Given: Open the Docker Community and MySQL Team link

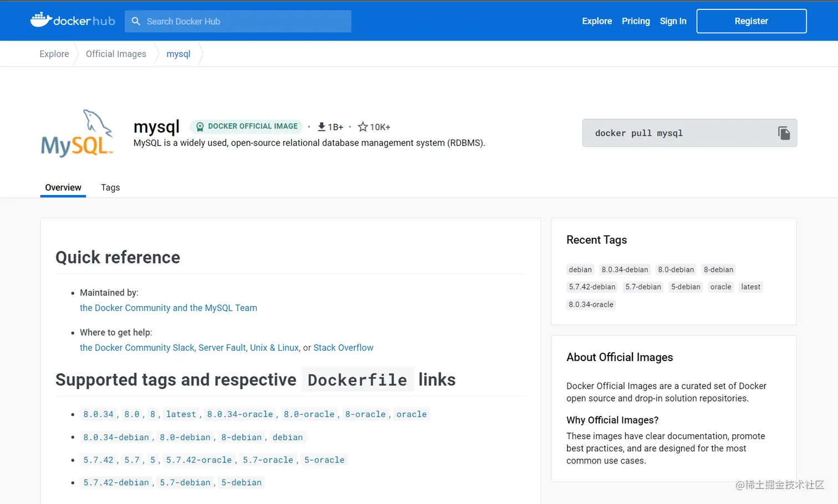Looking at the screenshot, I should 168,308.
